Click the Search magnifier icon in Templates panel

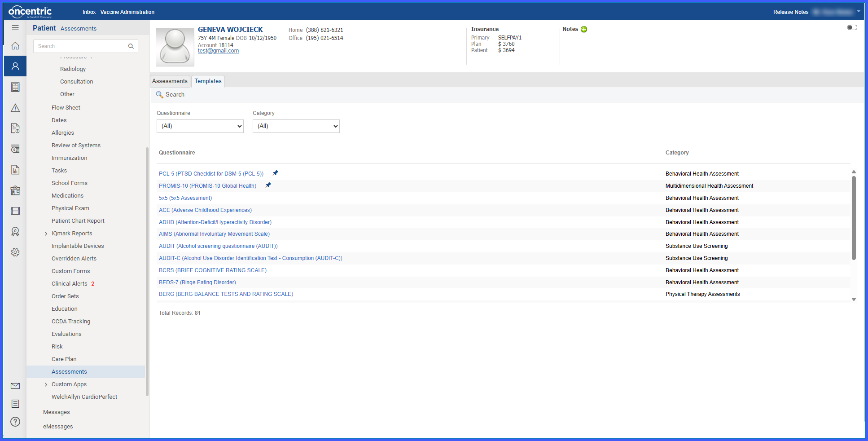[159, 95]
